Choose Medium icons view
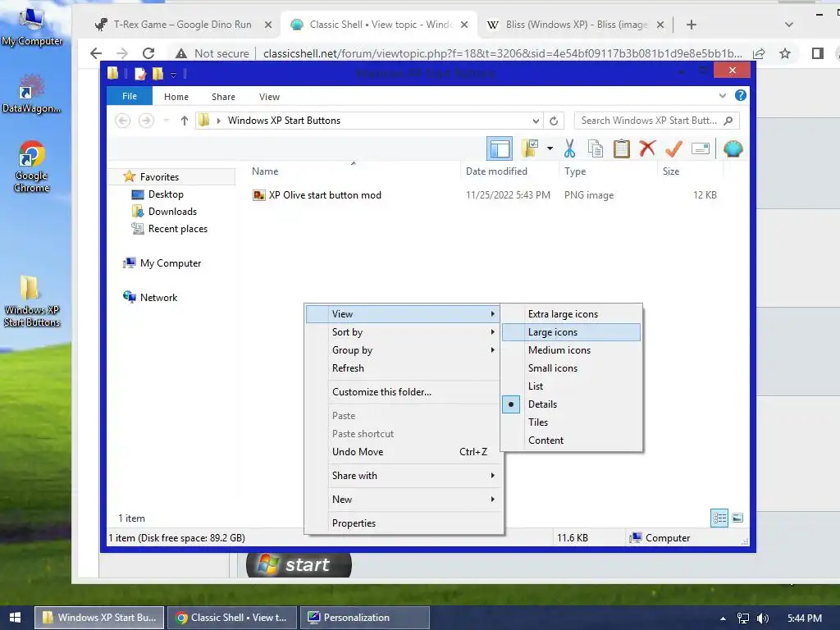This screenshot has width=840, height=630. click(571, 349)
